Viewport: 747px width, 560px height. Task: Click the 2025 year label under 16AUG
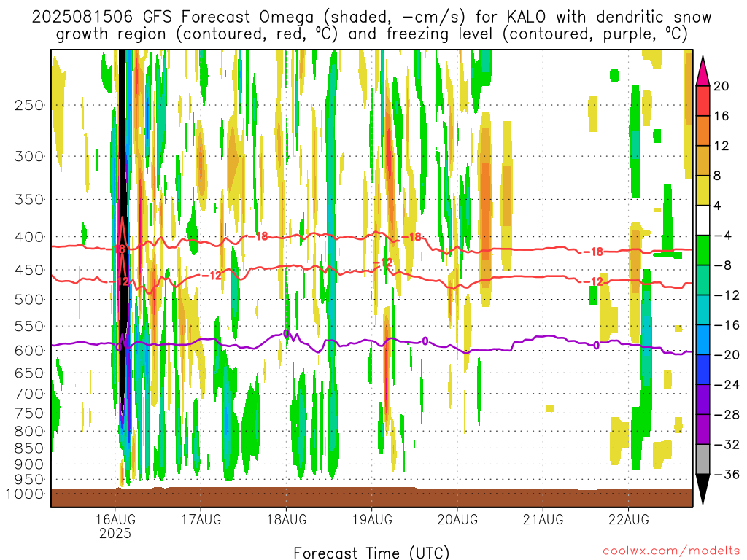(115, 533)
